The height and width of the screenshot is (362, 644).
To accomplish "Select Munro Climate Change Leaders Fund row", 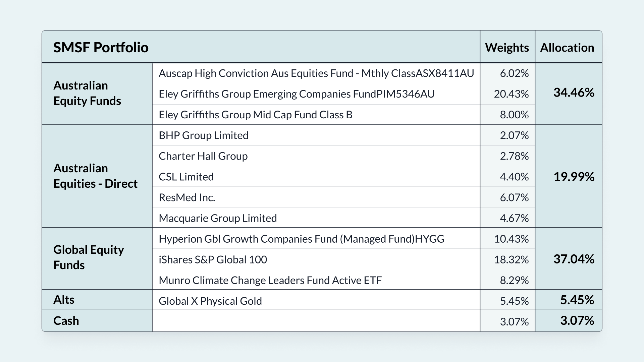I will click(270, 280).
